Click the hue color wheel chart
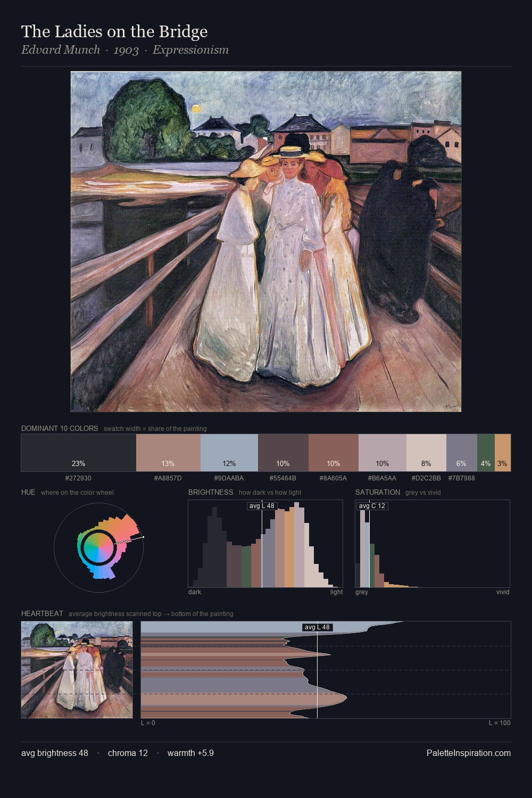 tap(98, 547)
